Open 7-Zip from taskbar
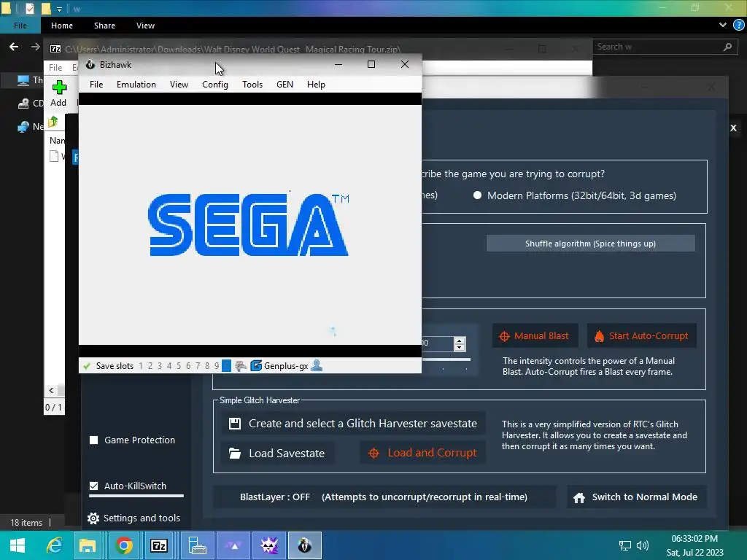The height and width of the screenshot is (560, 747). coord(158,545)
